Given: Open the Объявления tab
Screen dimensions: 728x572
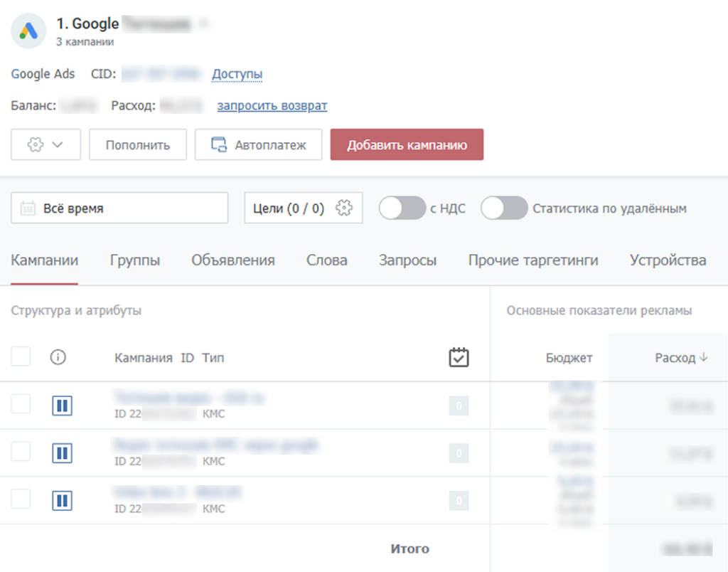Looking at the screenshot, I should pos(232,260).
